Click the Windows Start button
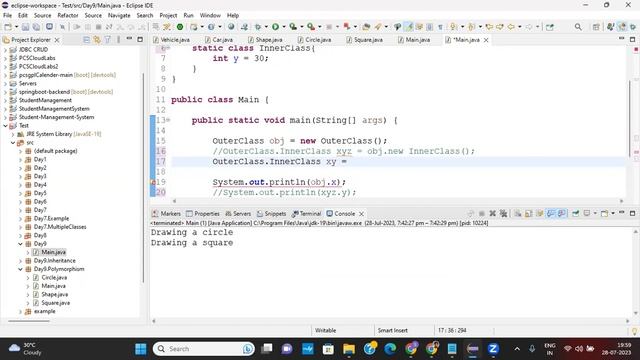640x360 pixels. (x=140, y=349)
